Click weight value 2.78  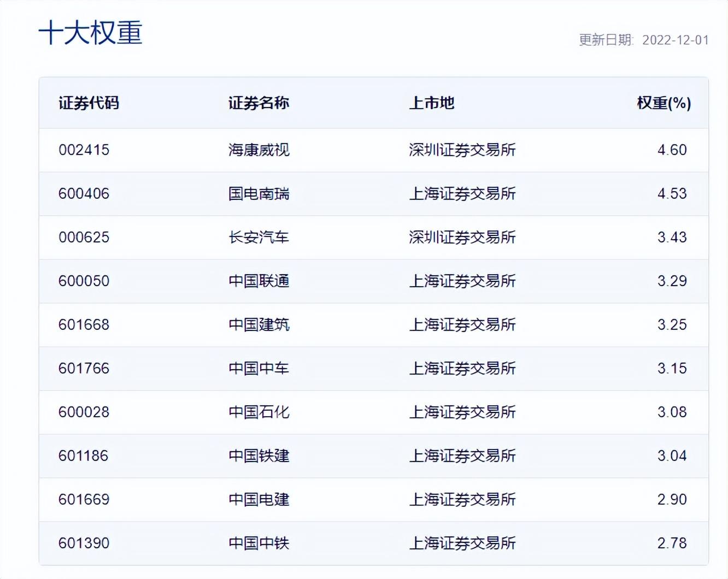pos(672,543)
